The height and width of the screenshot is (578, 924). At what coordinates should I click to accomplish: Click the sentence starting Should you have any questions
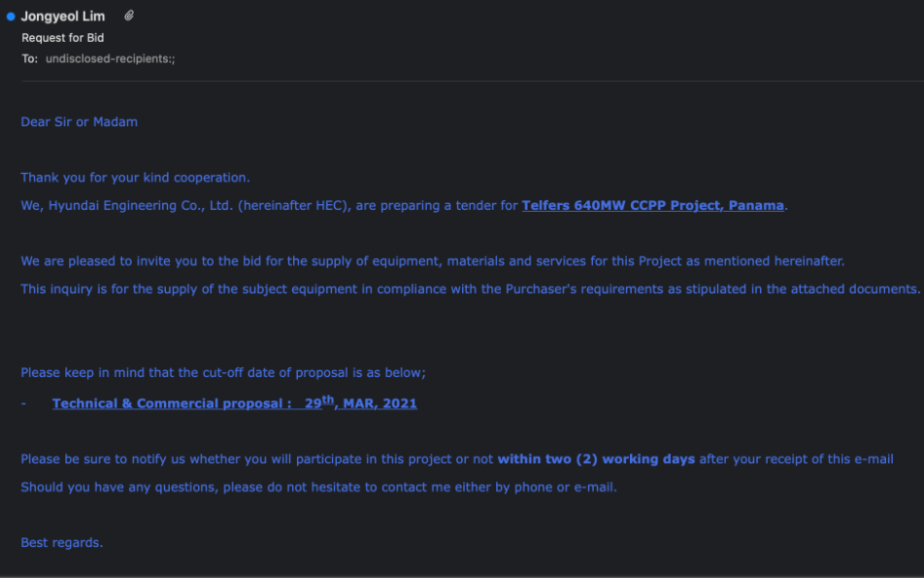[x=318, y=488]
